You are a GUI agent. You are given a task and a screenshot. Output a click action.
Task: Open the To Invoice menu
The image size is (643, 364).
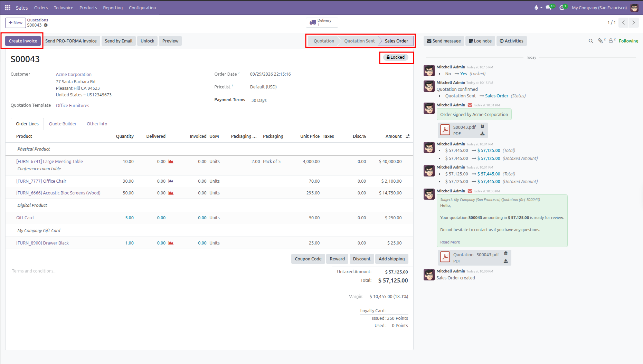tap(64, 8)
